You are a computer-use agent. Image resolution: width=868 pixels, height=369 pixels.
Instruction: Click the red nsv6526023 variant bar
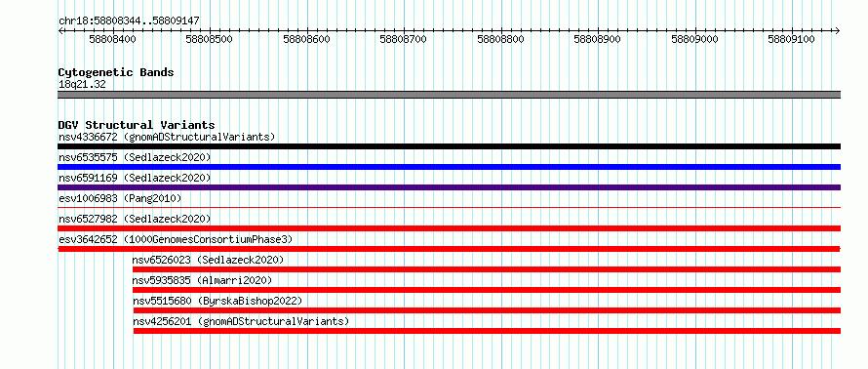[487, 269]
